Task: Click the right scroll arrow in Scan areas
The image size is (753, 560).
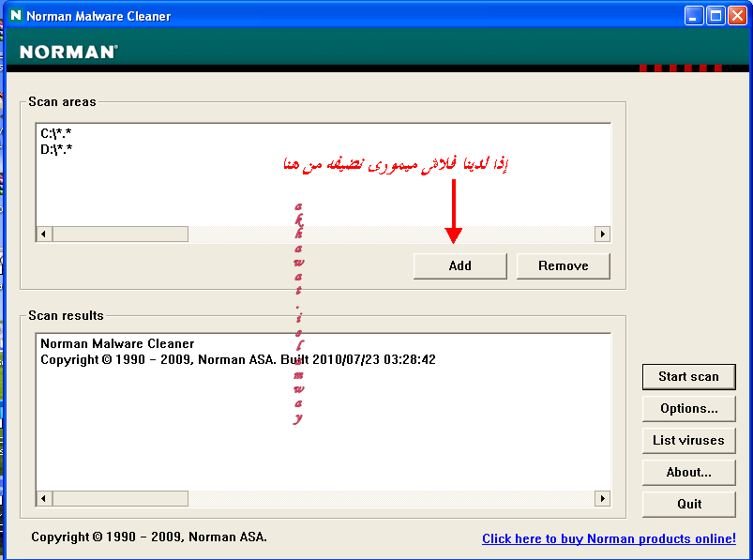Action: [602, 235]
